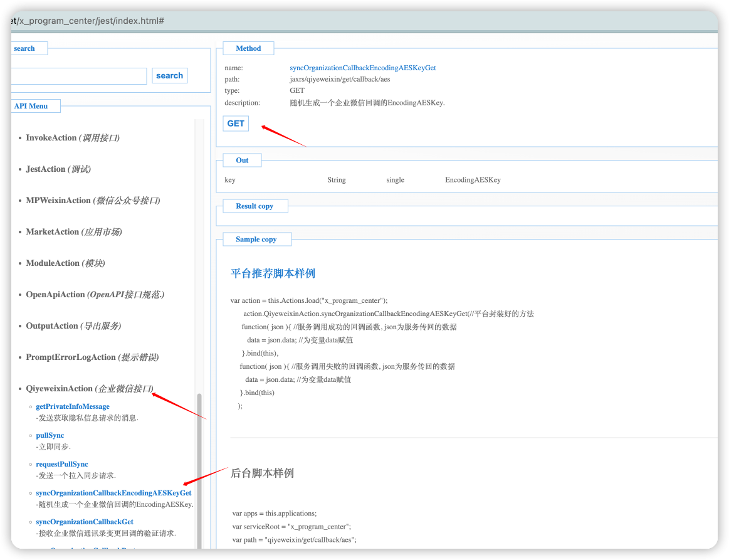Expand PromptErrorLogAction (提示错误) item
The height and width of the screenshot is (560, 729).
[92, 357]
